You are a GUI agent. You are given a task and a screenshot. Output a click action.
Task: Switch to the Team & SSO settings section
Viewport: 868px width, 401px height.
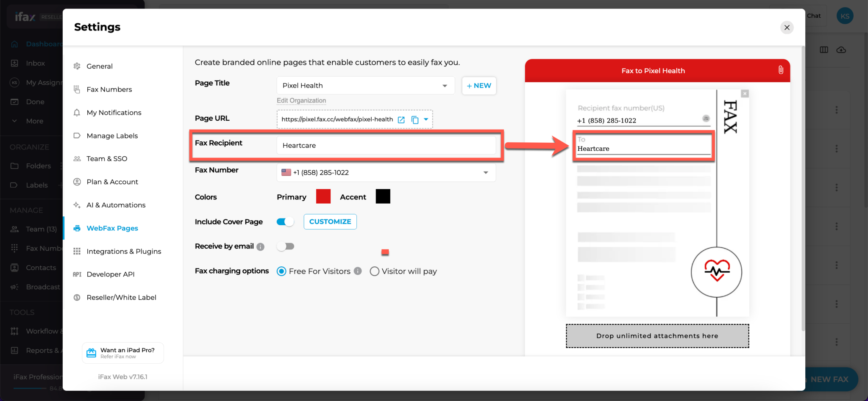106,158
